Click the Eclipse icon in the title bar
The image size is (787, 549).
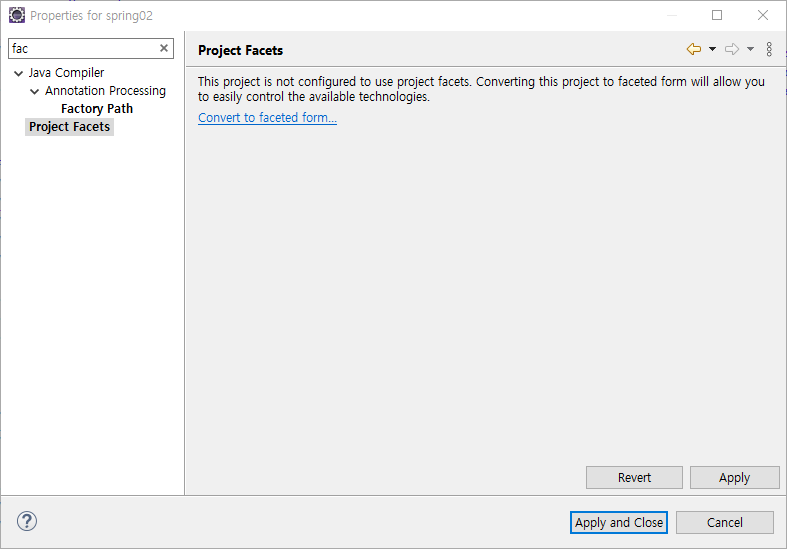point(17,16)
